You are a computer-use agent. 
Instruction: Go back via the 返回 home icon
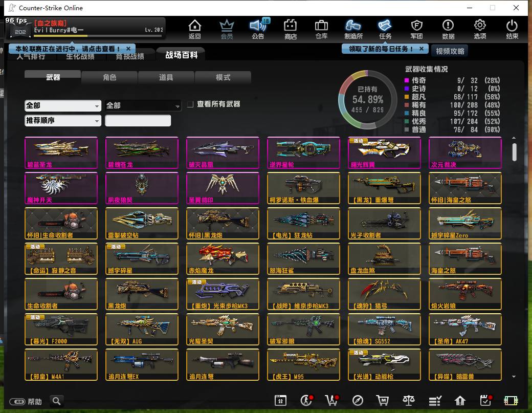coord(195,29)
